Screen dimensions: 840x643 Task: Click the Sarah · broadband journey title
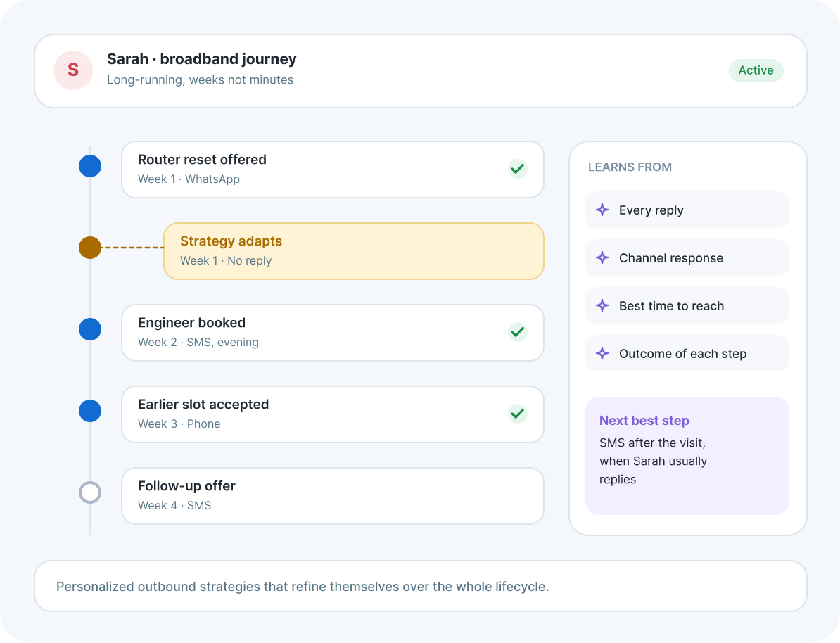[x=201, y=59]
